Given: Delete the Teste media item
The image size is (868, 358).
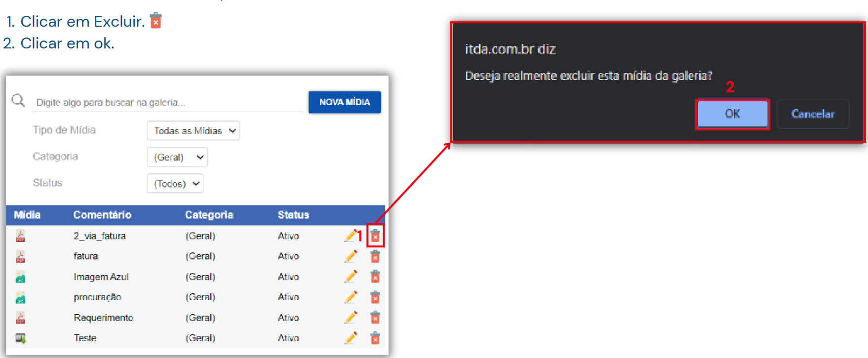Looking at the screenshot, I should tap(375, 338).
